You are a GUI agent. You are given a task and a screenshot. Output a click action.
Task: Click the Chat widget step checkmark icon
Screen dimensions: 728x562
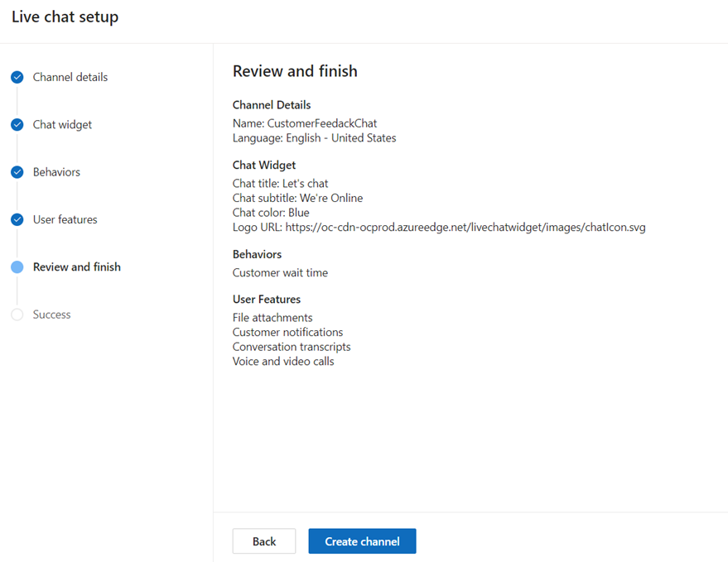tap(17, 125)
